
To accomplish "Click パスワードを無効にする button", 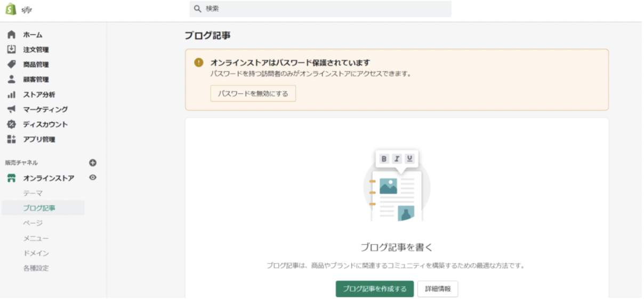I will click(x=253, y=93).
